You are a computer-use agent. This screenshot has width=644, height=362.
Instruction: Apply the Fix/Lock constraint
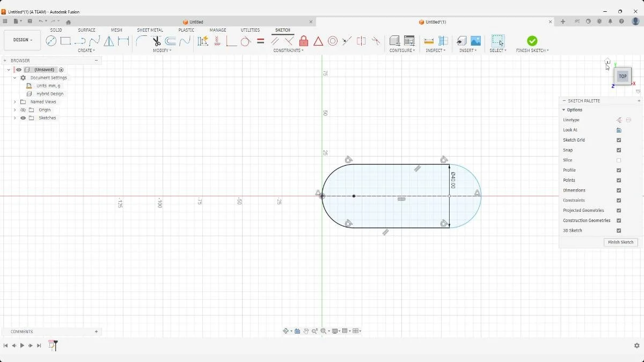point(304,41)
